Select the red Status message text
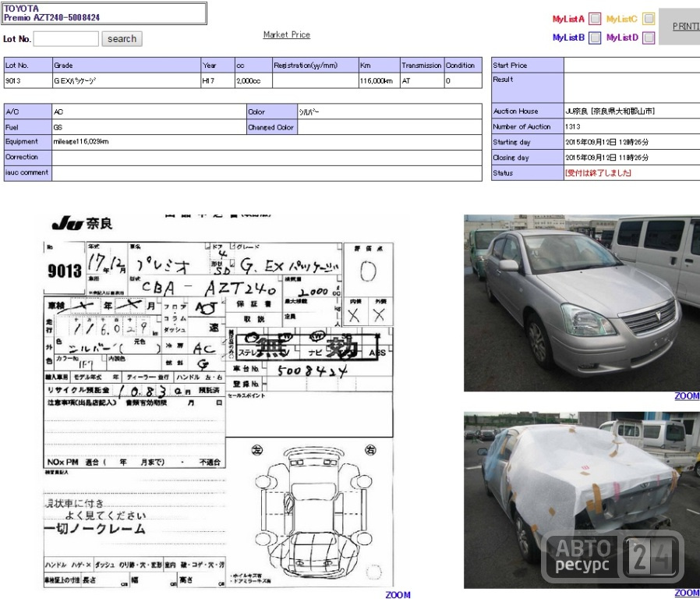The image size is (700, 599). pos(598,173)
